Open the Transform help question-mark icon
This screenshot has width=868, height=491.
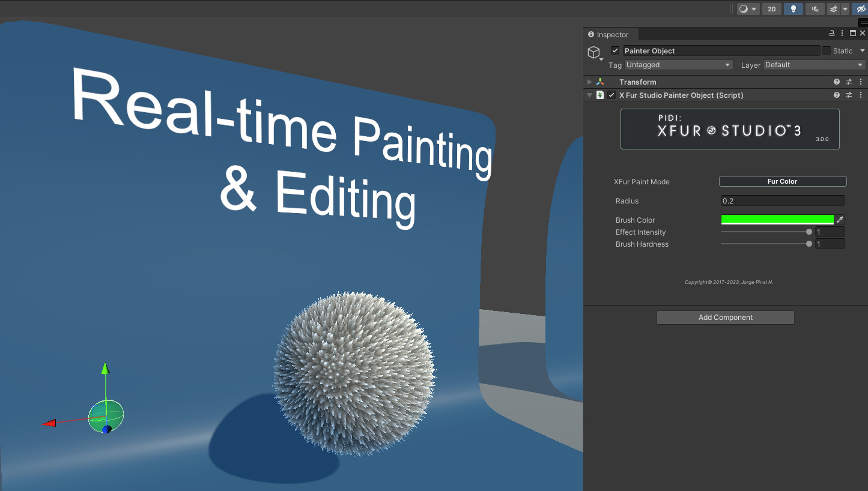(x=837, y=82)
